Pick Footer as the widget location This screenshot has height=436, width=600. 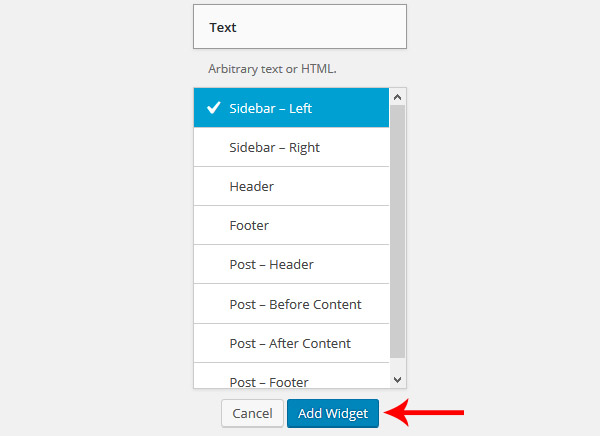pyautogui.click(x=291, y=225)
